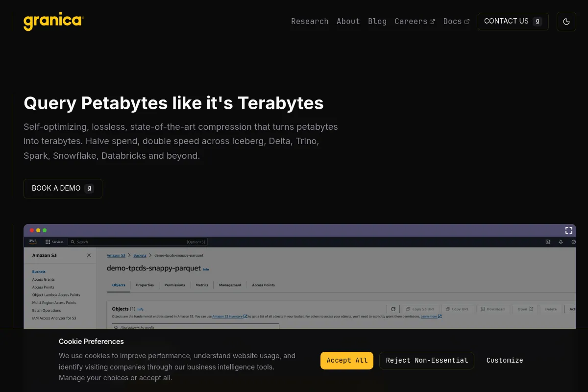Click the BOOK A DEMO button
The height and width of the screenshot is (392, 588).
[x=63, y=188]
